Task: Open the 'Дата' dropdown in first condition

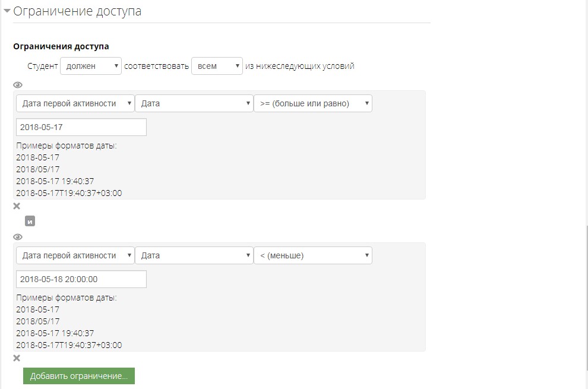Action: point(194,103)
